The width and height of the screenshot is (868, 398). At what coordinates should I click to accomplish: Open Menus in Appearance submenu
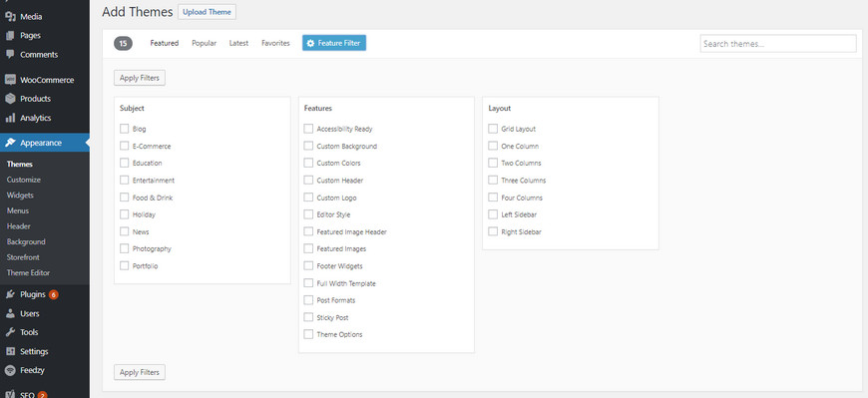point(18,210)
